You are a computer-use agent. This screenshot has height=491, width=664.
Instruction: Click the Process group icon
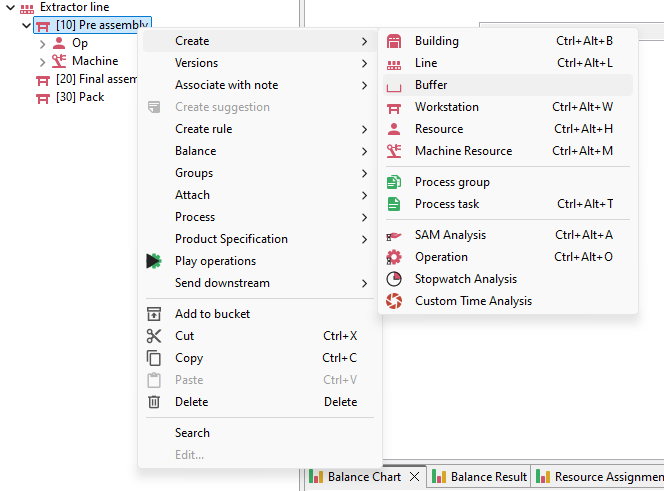394,182
